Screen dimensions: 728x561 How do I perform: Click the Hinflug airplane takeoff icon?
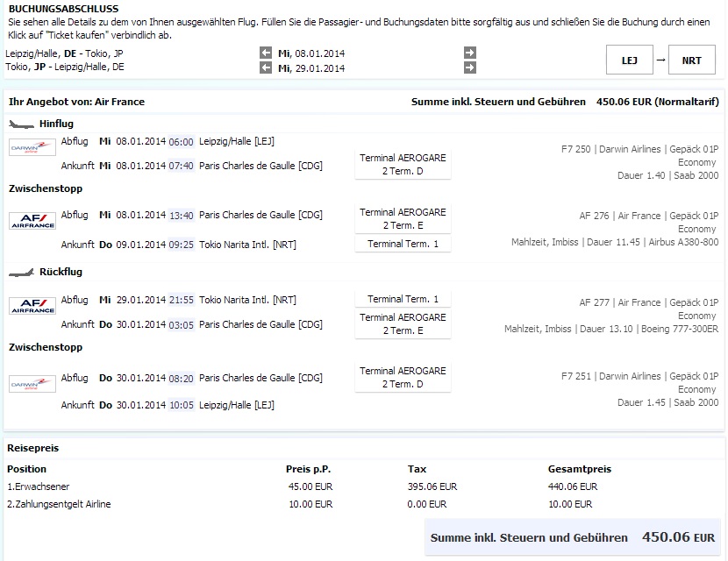21,124
